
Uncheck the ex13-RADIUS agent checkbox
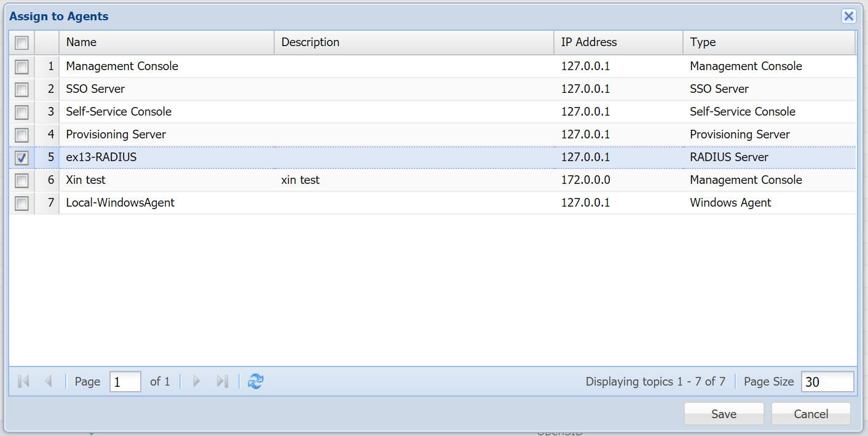(22, 158)
